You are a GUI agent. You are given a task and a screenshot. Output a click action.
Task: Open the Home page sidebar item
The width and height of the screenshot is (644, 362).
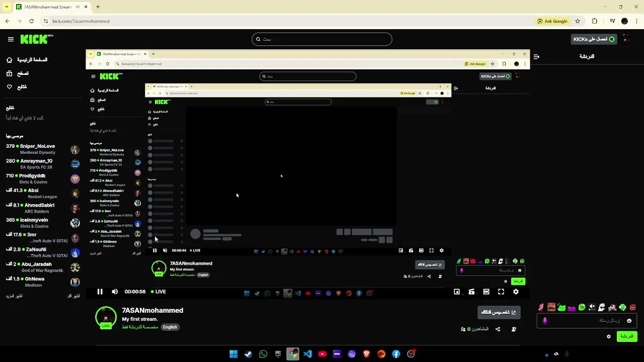click(27, 60)
